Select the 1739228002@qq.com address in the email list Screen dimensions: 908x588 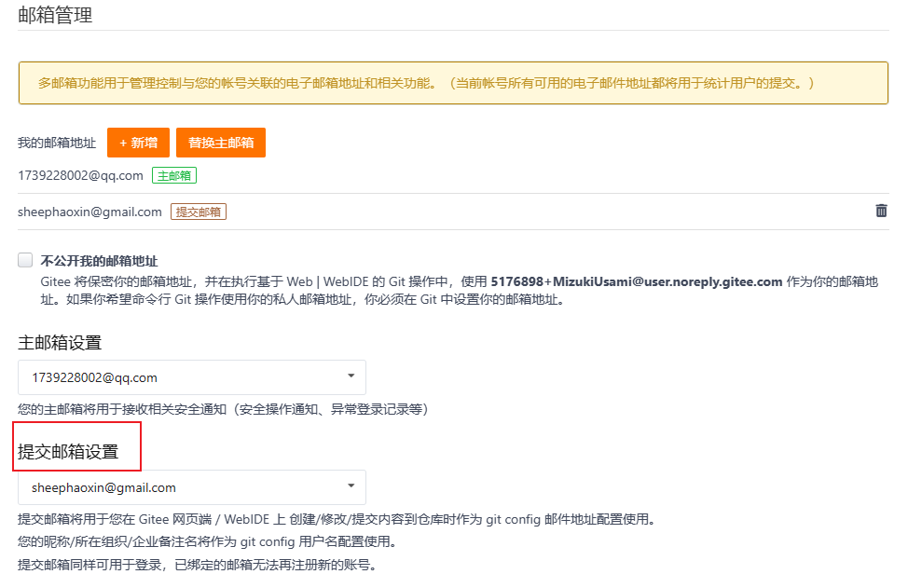point(80,175)
